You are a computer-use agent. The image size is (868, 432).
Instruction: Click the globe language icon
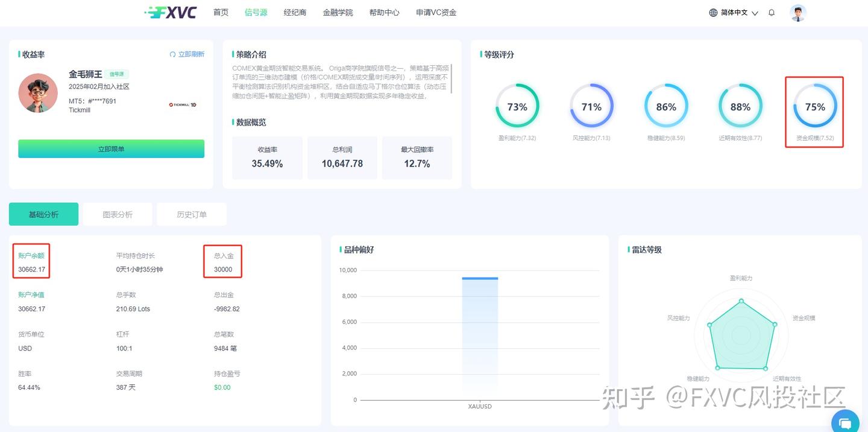(x=713, y=13)
